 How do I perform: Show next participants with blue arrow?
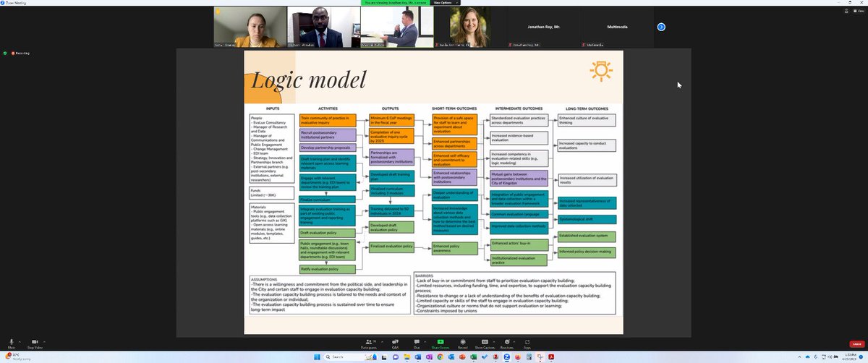(660, 27)
